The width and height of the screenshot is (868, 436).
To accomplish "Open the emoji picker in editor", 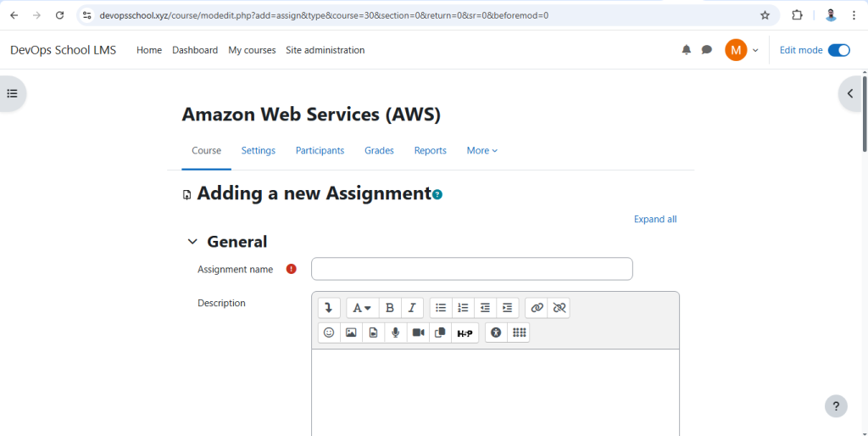I will (x=329, y=333).
